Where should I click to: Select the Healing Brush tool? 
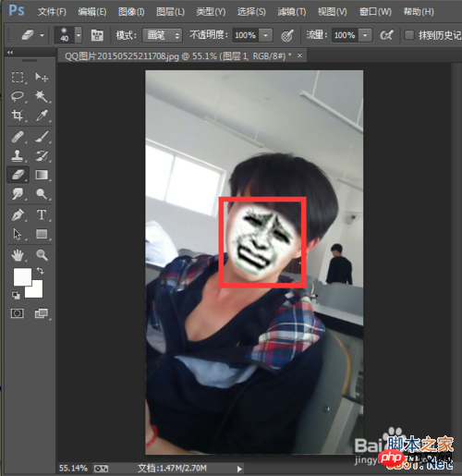click(18, 137)
